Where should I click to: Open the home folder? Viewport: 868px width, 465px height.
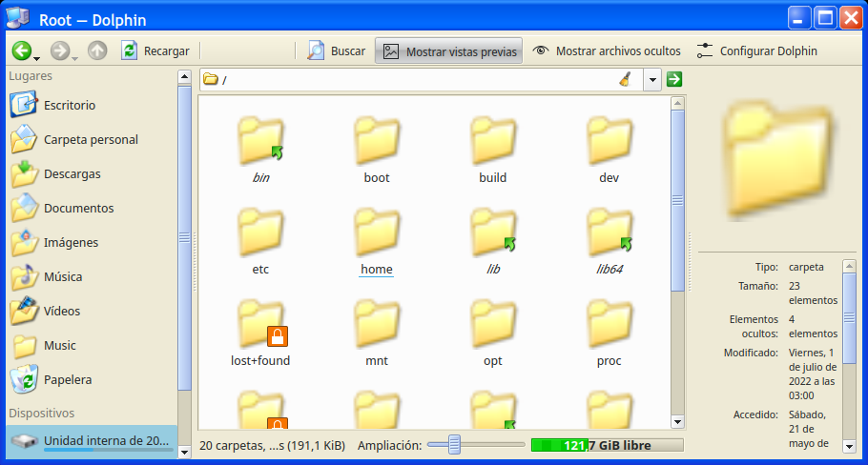click(x=377, y=242)
